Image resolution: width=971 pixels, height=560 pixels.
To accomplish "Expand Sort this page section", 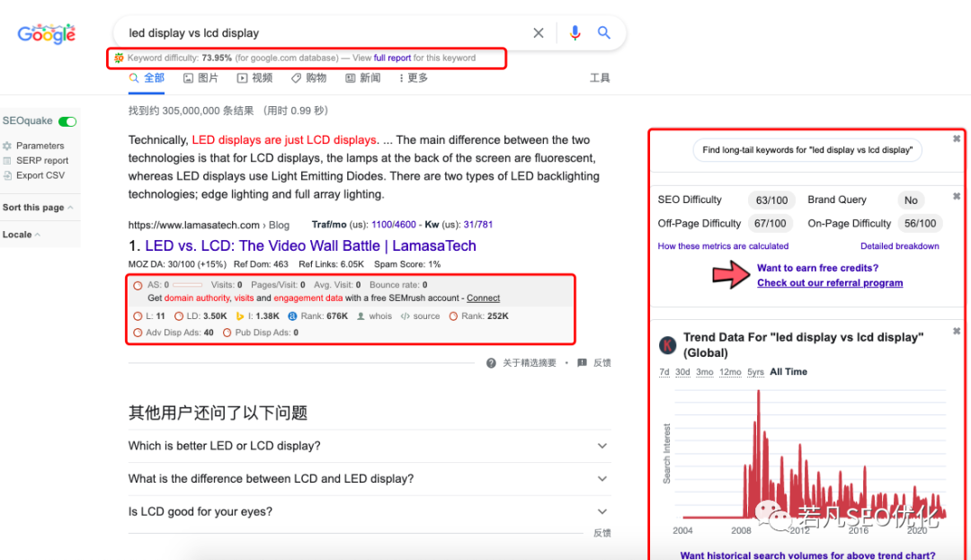I will (x=37, y=208).
